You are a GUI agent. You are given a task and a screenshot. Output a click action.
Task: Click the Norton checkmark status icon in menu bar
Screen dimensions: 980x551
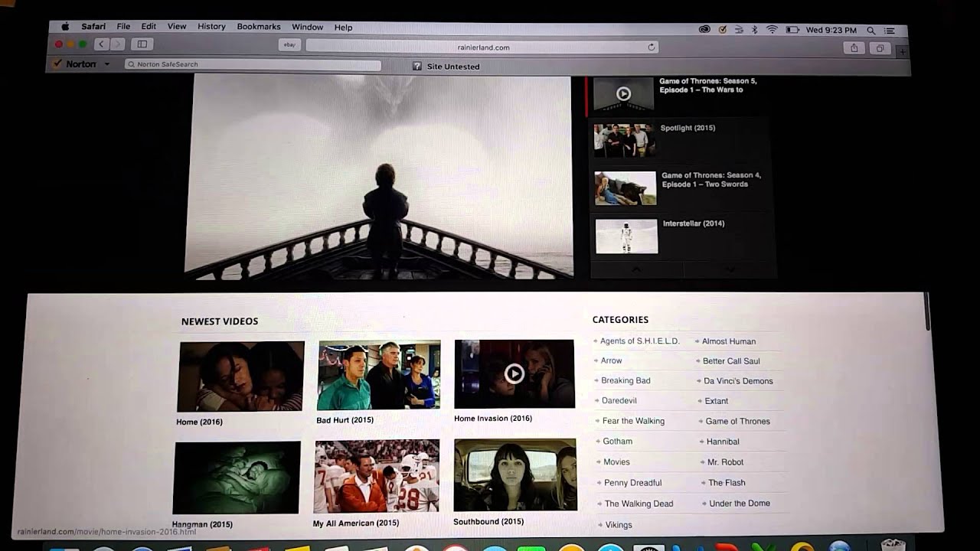pos(723,30)
